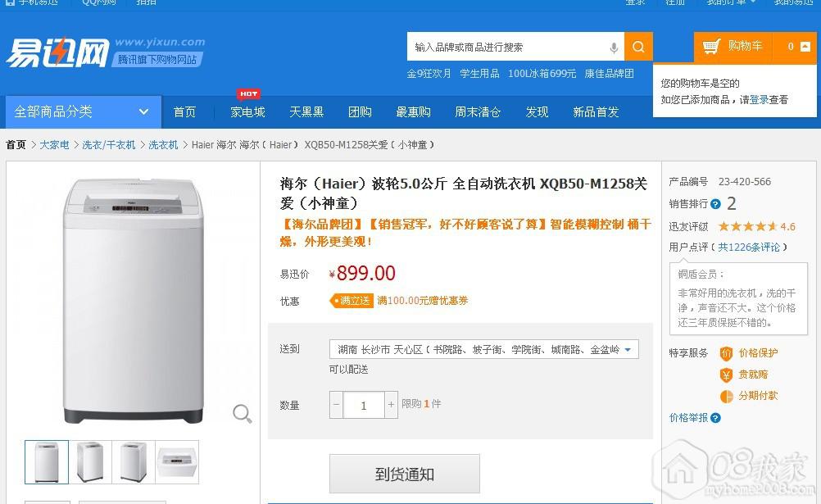Screen dimensions: 821x504
Task: Click the shopping cart icon
Action: [x=711, y=47]
